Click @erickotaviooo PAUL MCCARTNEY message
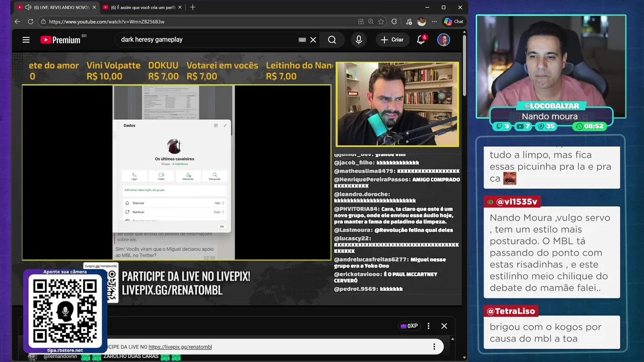 (385, 278)
